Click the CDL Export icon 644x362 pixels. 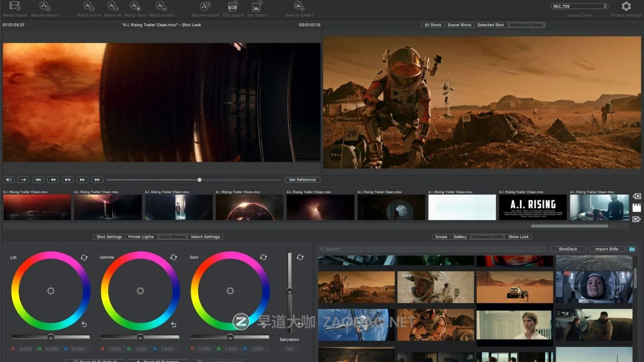(x=233, y=6)
